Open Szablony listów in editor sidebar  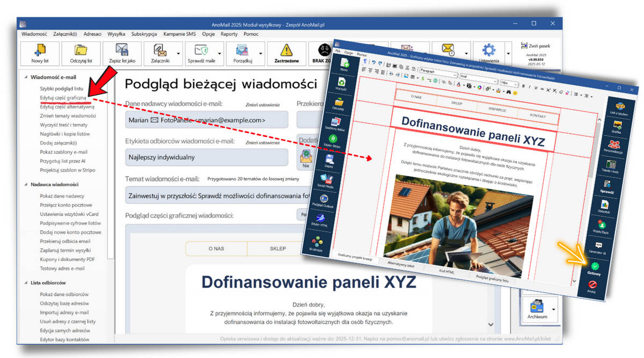(x=335, y=124)
